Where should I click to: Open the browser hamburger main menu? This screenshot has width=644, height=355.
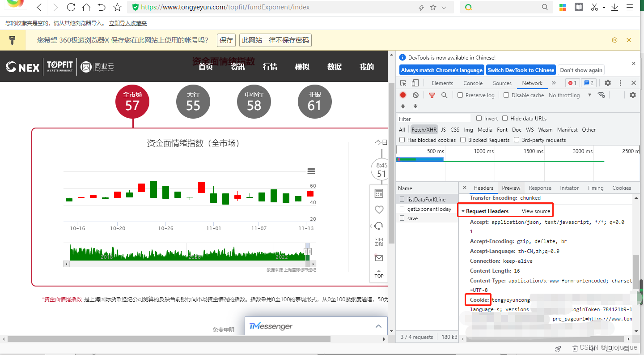[x=629, y=7]
